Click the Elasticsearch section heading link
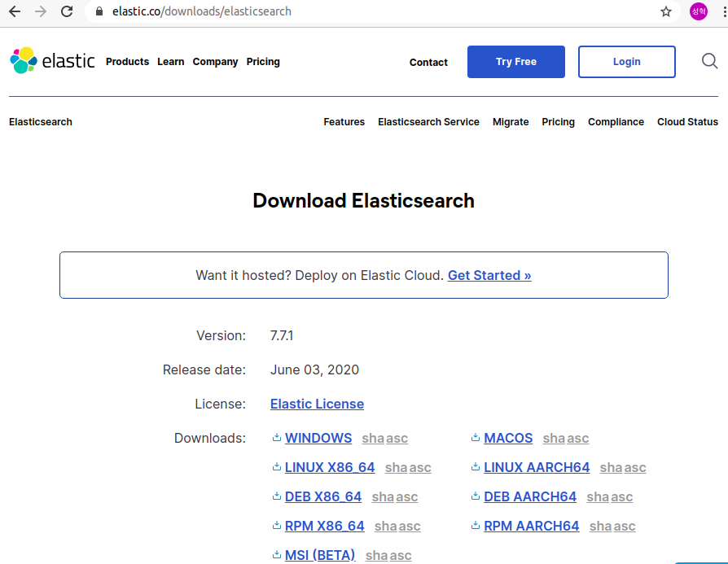 click(x=41, y=121)
